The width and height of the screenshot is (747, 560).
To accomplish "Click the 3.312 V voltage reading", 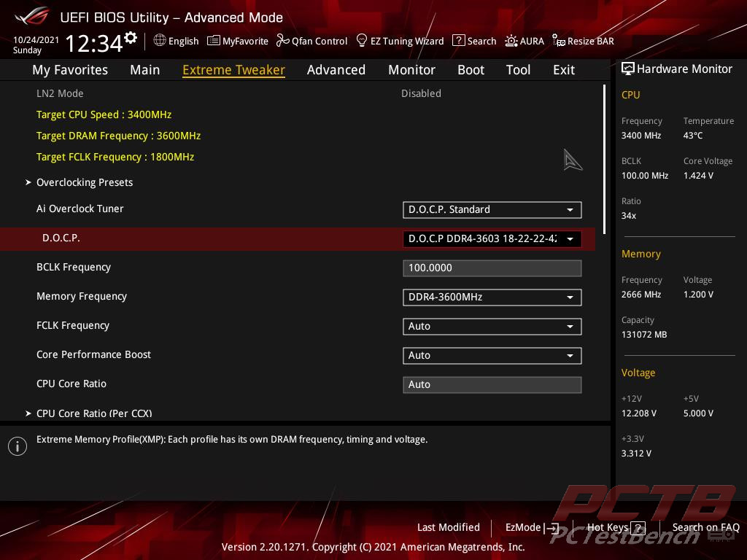I will coord(636,454).
